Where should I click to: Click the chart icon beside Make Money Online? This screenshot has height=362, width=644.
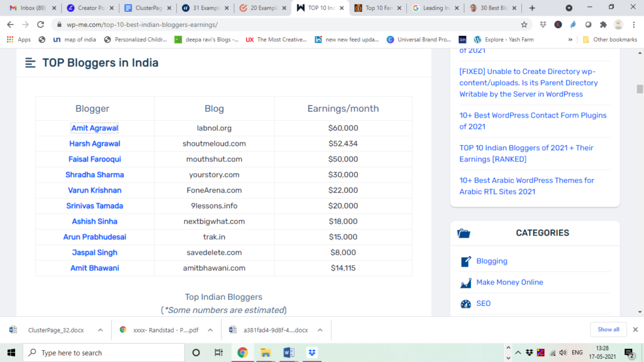(x=466, y=282)
